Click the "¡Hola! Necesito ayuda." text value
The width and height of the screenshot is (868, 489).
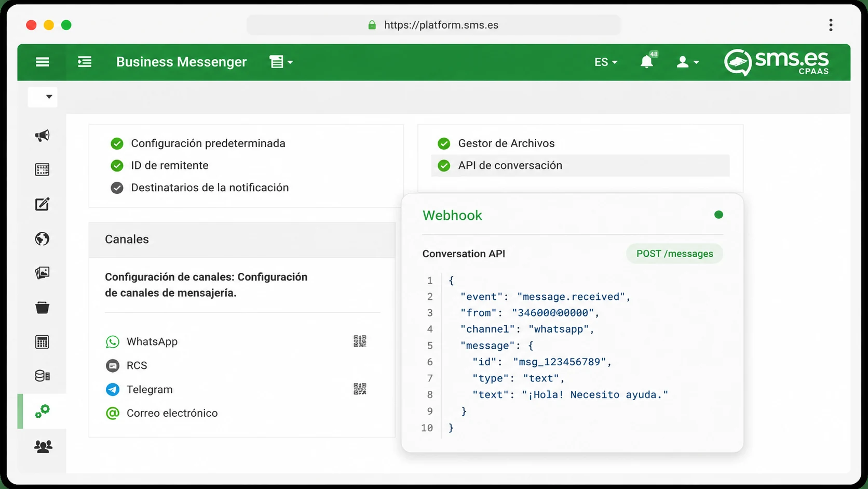595,394
